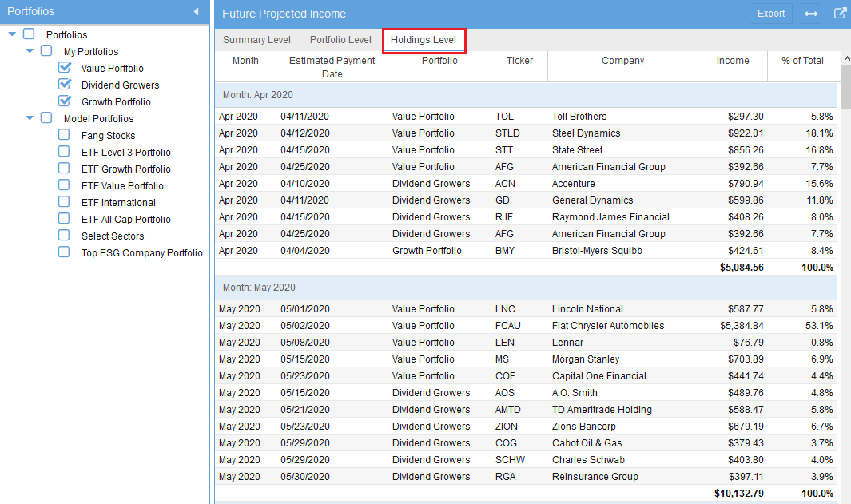Open report in new window icon

click(x=840, y=14)
